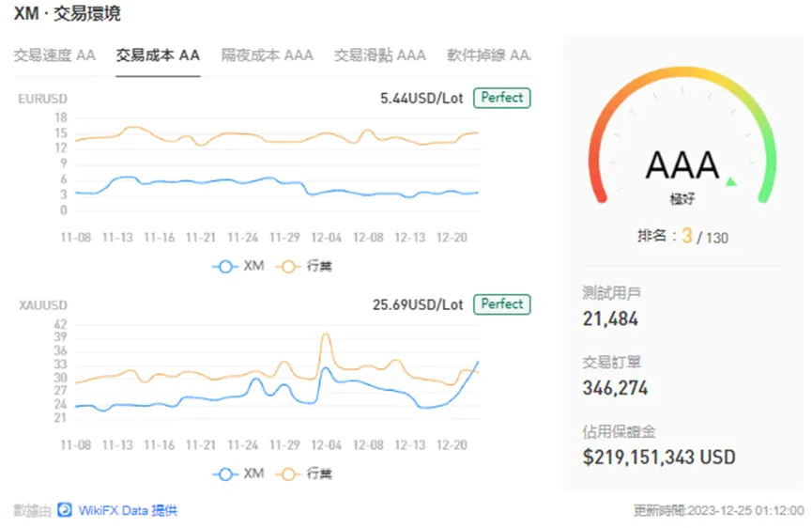
Task: Open the 交易滑點 AAA tab
Action: [x=380, y=54]
